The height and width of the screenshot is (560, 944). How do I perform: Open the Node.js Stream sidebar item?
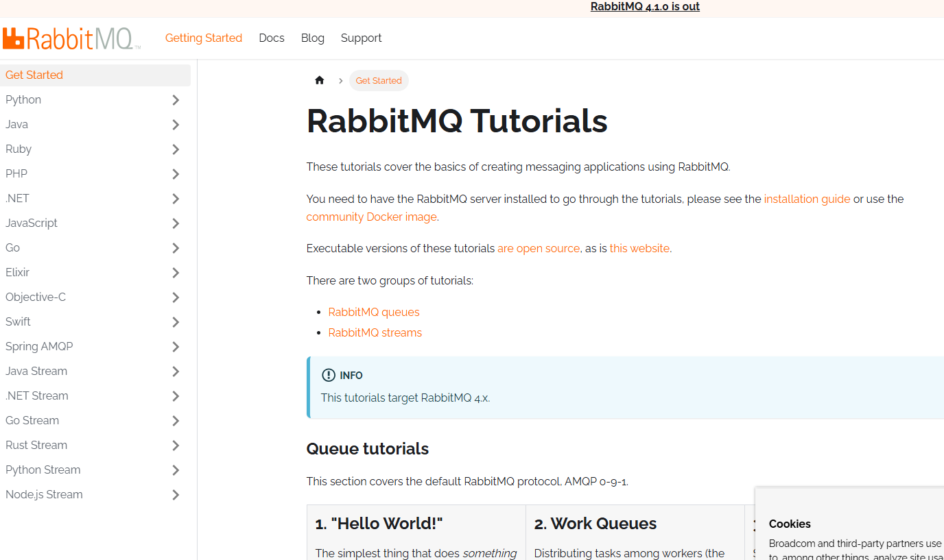point(44,495)
